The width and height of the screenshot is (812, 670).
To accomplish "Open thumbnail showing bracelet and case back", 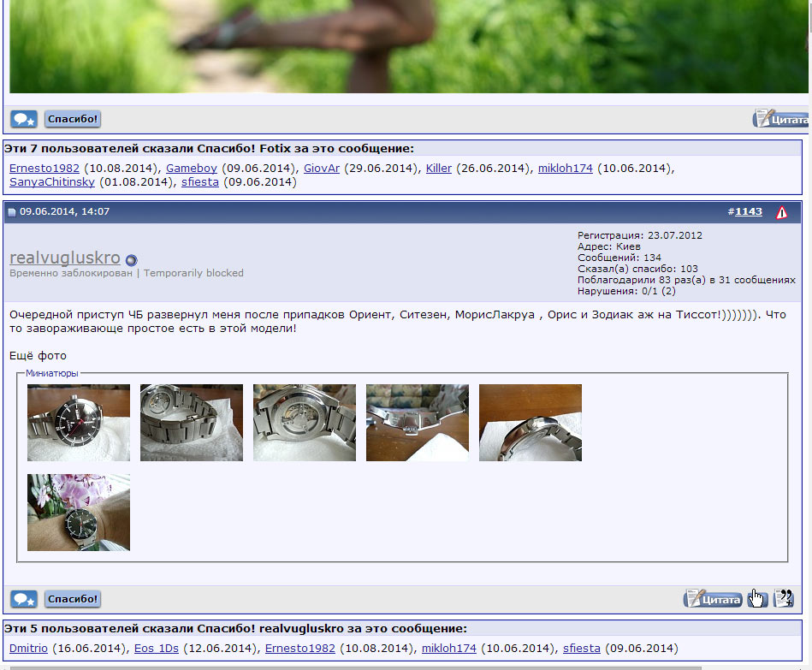I will coord(192,423).
